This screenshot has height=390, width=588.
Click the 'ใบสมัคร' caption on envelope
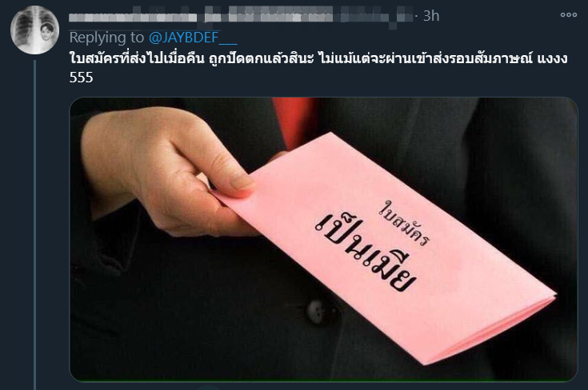[404, 223]
